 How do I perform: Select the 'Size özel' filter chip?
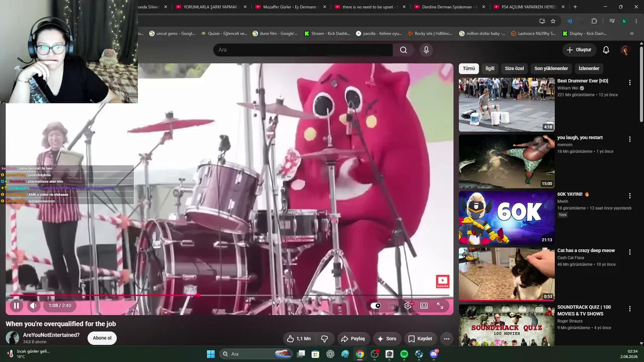(x=514, y=68)
